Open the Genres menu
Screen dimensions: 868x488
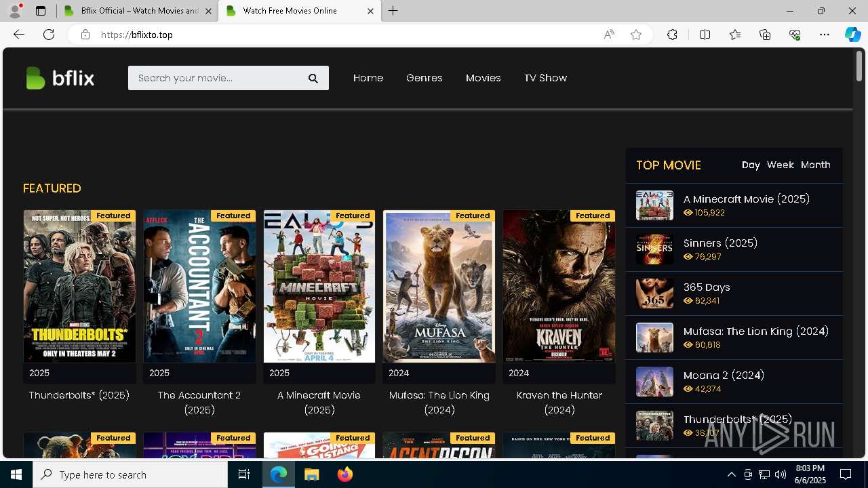[x=425, y=78]
